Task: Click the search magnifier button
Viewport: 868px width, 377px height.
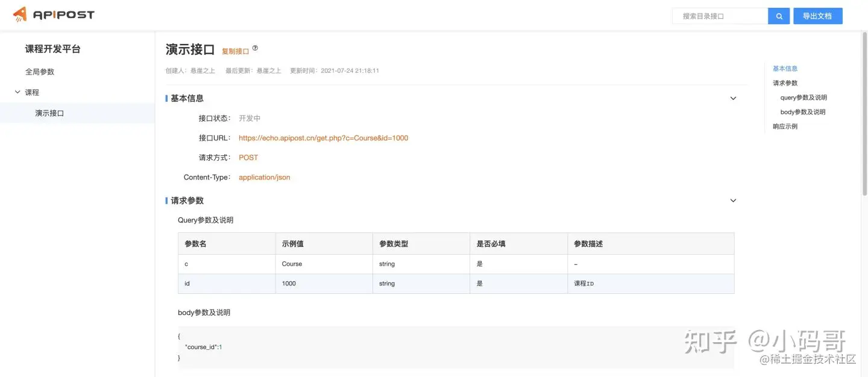Action: (x=779, y=16)
